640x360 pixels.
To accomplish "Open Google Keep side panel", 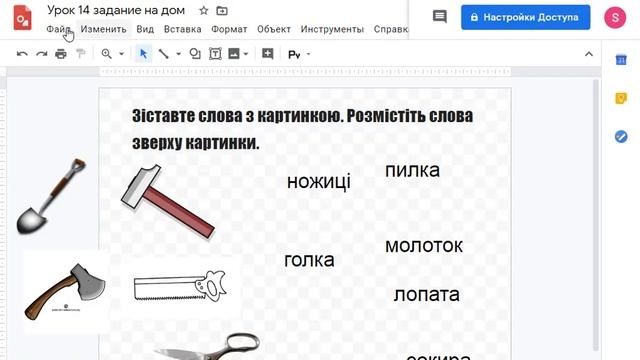I will [621, 98].
